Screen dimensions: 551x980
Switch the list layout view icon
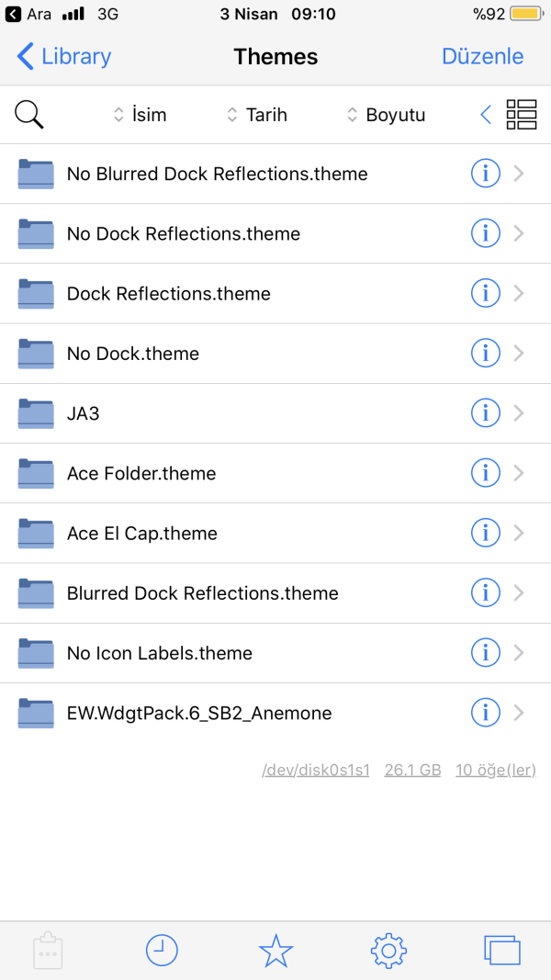522,115
